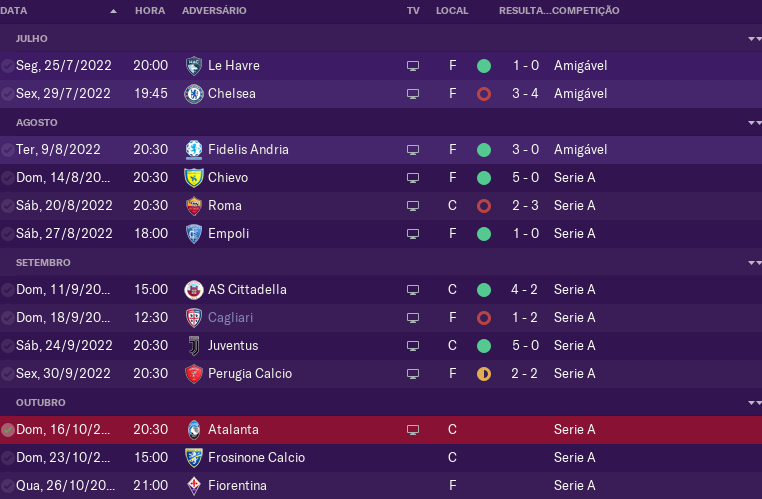Toggle the checkmark on the Atalanta fixture
The height and width of the screenshot is (499, 762).
click(x=7, y=430)
